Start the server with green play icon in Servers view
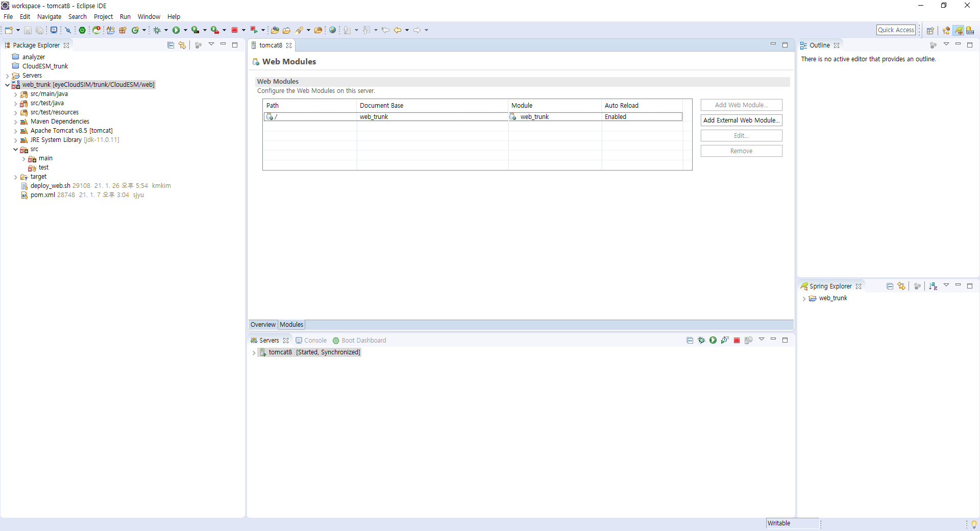 coord(713,341)
